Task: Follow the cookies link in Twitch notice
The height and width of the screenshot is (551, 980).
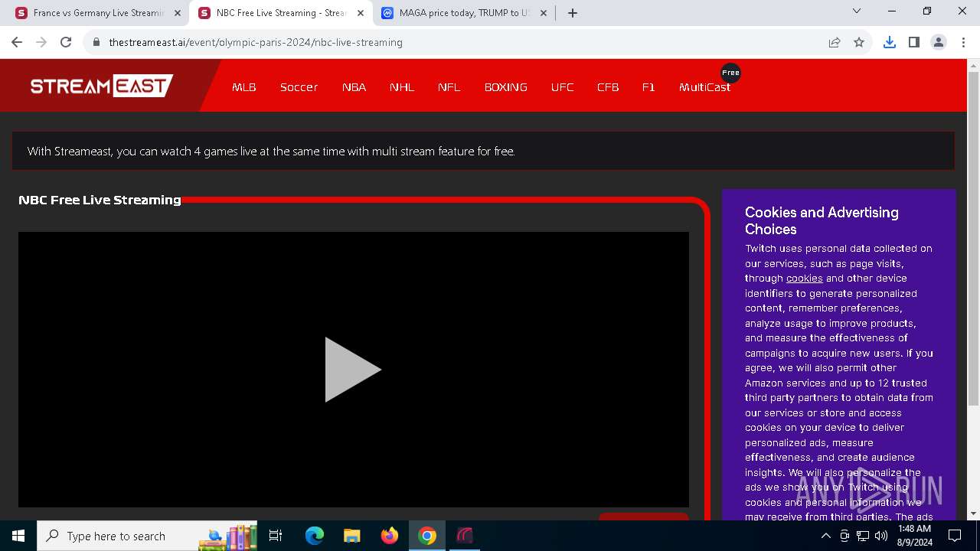Action: pyautogui.click(x=804, y=279)
